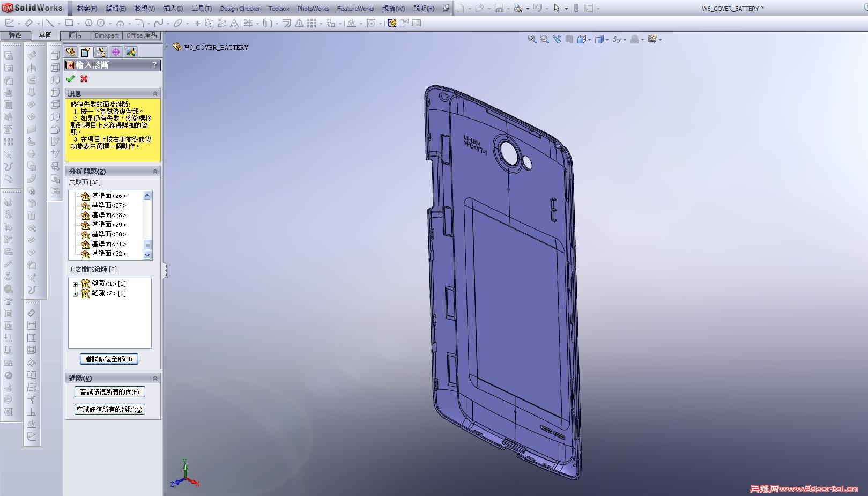Expand the W6_COVER_BATTERY flyout tree
868x496 pixels.
coord(167,47)
